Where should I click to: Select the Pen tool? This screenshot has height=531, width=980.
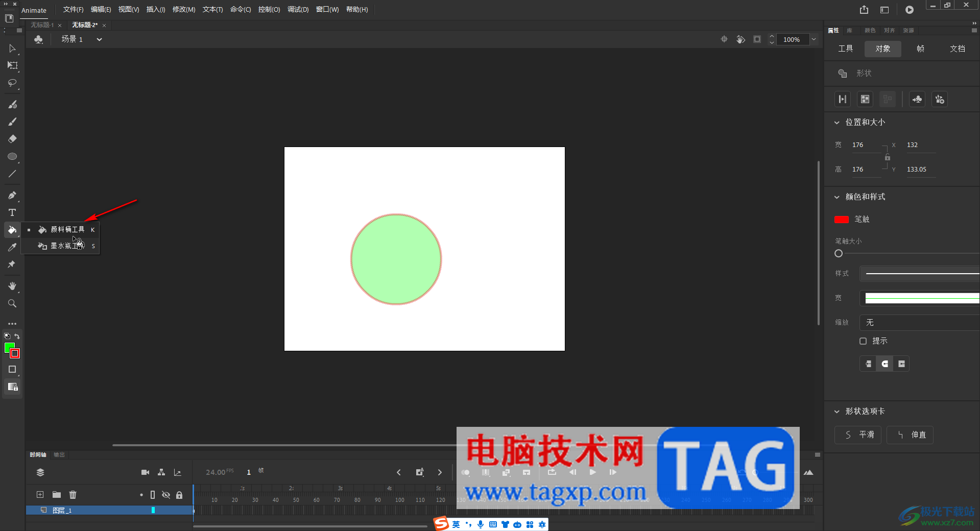pyautogui.click(x=12, y=196)
